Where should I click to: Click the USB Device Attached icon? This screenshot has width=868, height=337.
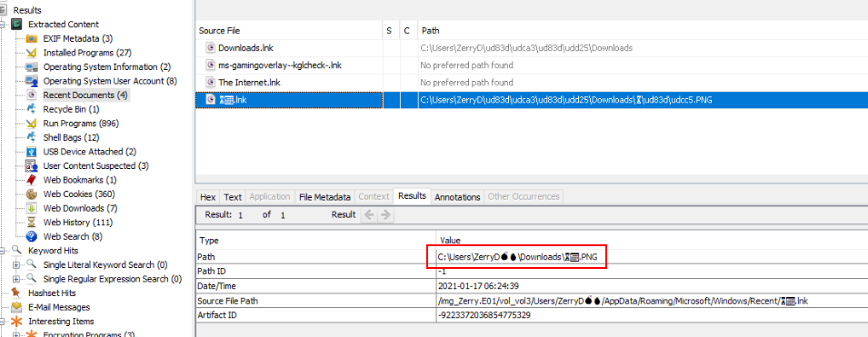point(32,152)
